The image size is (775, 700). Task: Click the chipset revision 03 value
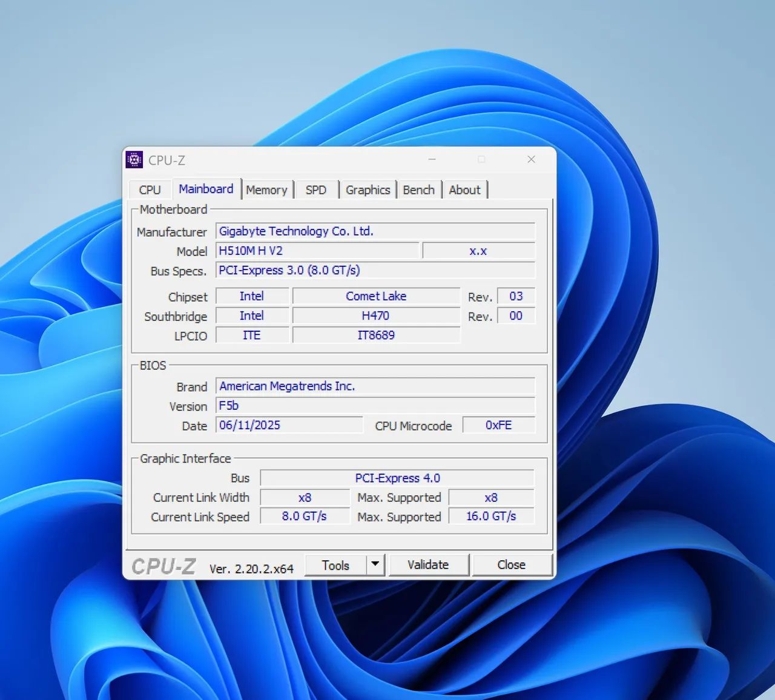pos(516,296)
